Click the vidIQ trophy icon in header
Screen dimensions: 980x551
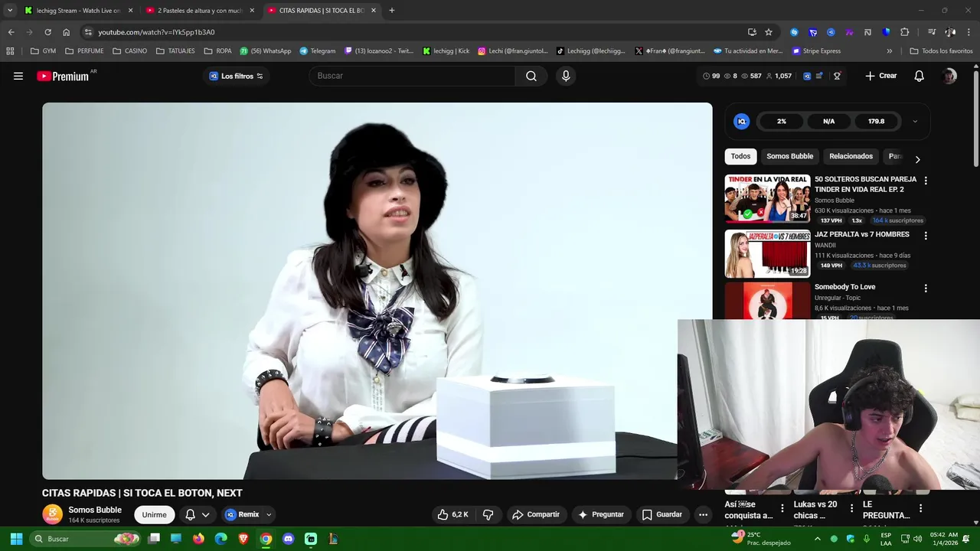(x=837, y=76)
